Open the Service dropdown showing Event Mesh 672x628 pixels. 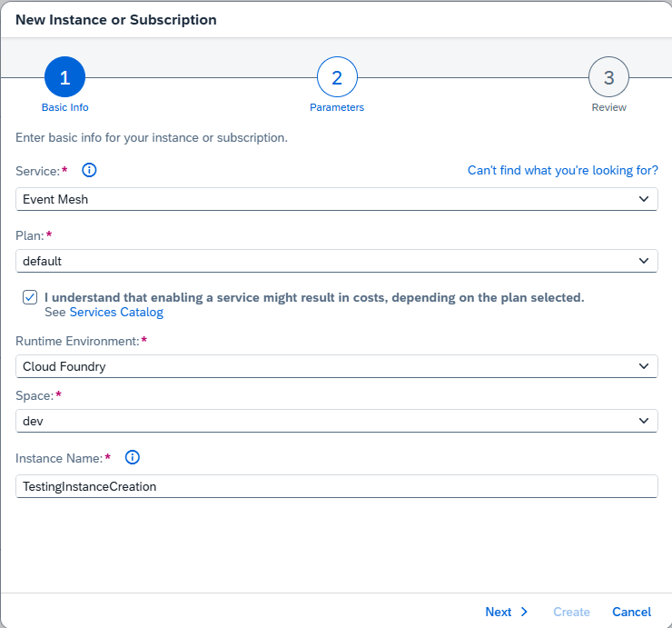click(336, 199)
